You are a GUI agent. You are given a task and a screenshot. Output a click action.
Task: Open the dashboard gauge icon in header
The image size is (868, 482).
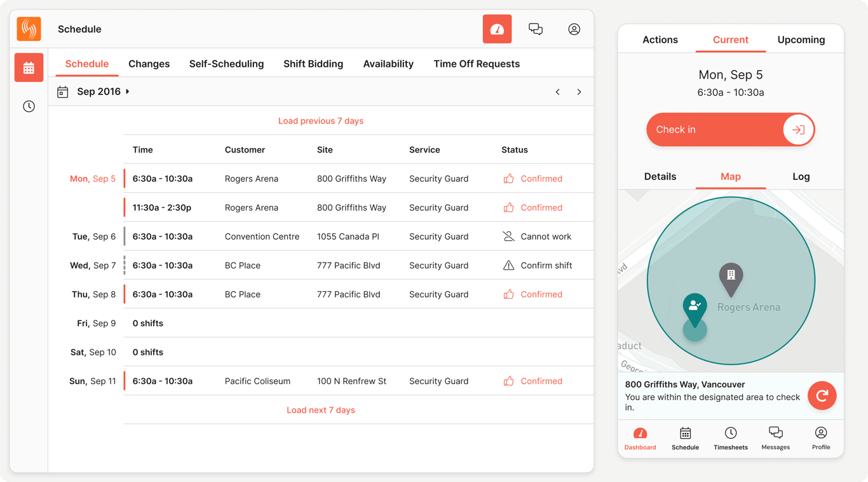(497, 29)
